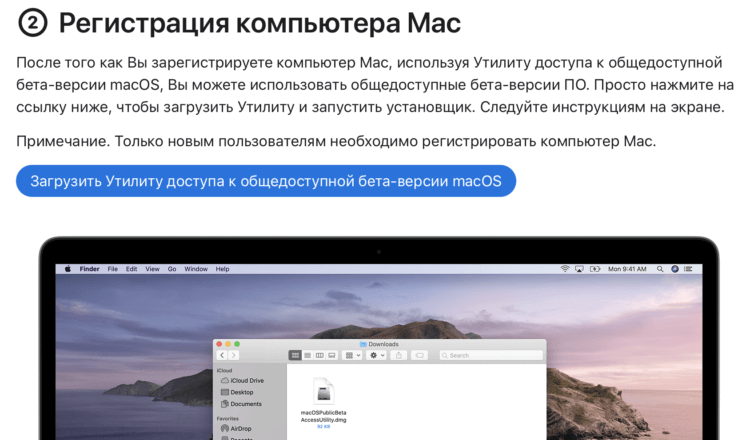Go forward with Finder's forward arrow
The width and height of the screenshot is (750, 440).
click(233, 355)
